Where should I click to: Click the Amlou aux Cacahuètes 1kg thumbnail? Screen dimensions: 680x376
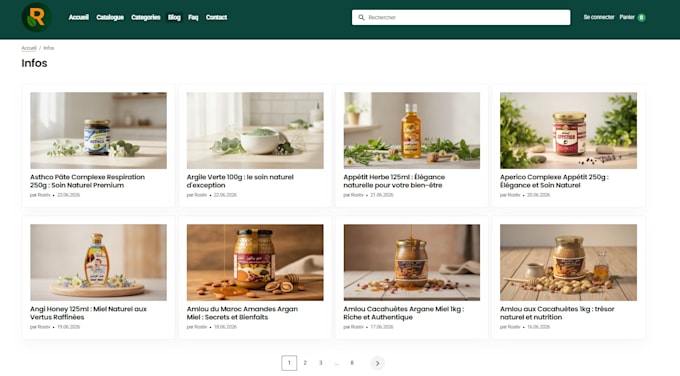click(x=568, y=262)
